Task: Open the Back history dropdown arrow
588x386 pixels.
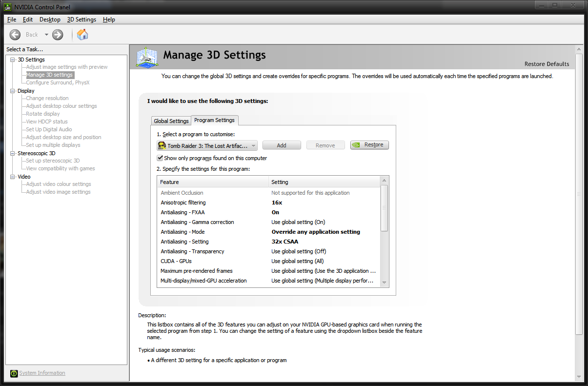Action: (47, 35)
